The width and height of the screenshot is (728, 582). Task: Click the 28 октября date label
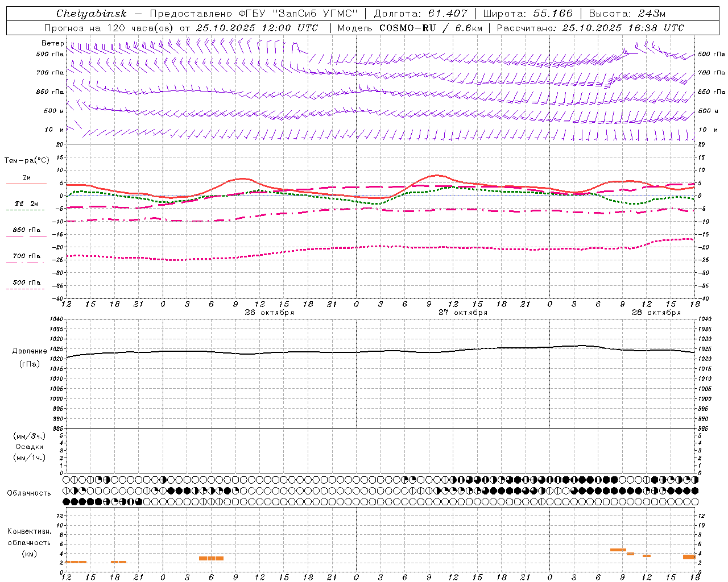(x=656, y=313)
